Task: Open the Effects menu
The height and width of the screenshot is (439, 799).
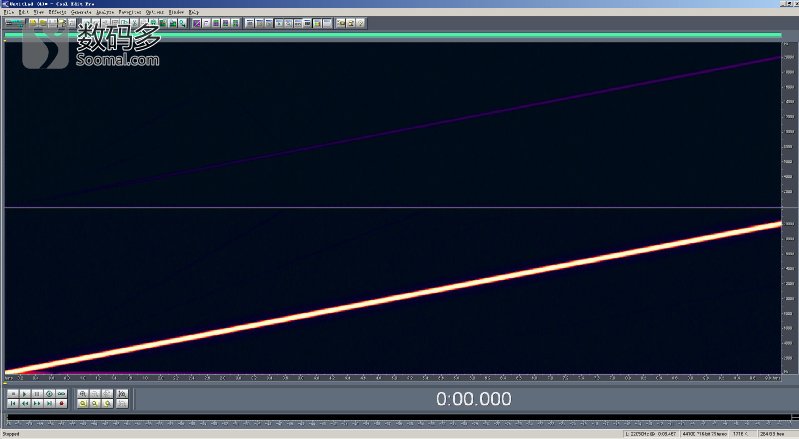Action: 57,12
